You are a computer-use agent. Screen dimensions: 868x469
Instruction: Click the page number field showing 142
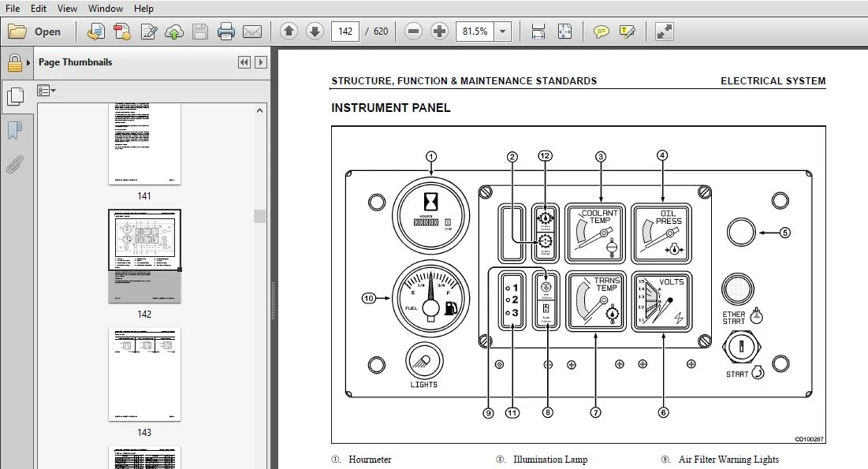(x=345, y=32)
